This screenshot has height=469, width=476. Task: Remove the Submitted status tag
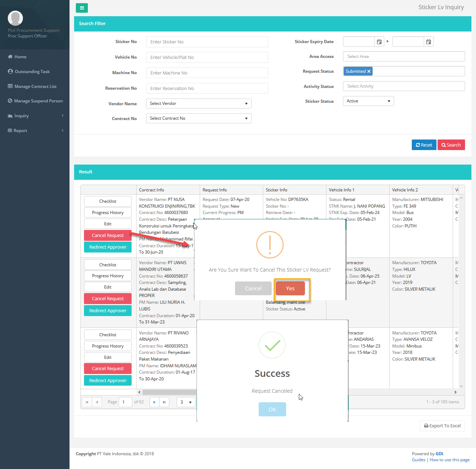[x=369, y=71]
